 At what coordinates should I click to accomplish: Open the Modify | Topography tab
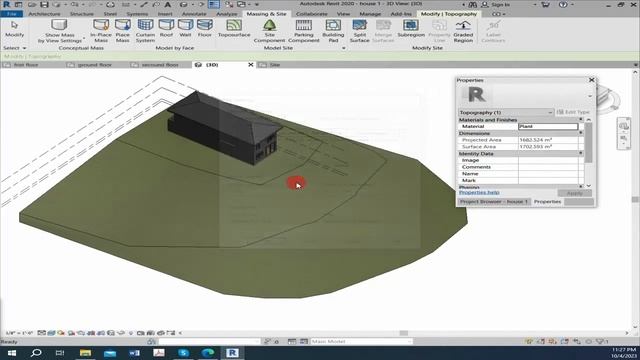point(449,14)
